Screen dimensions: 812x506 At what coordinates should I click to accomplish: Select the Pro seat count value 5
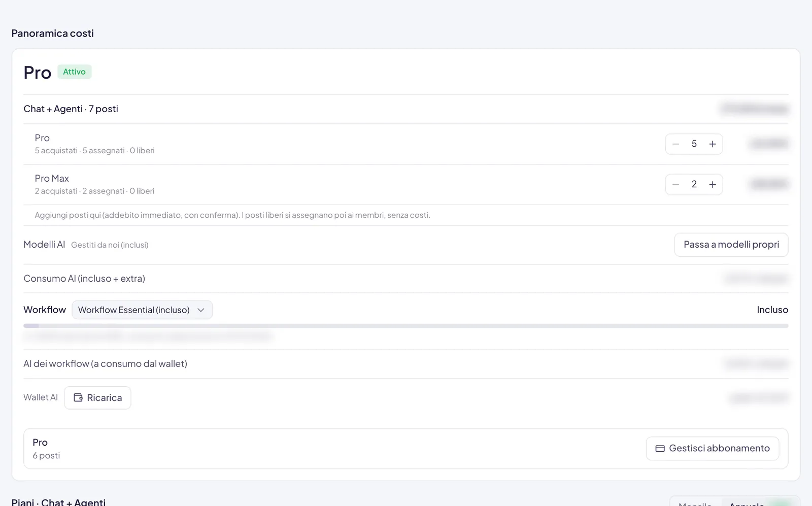pos(694,144)
